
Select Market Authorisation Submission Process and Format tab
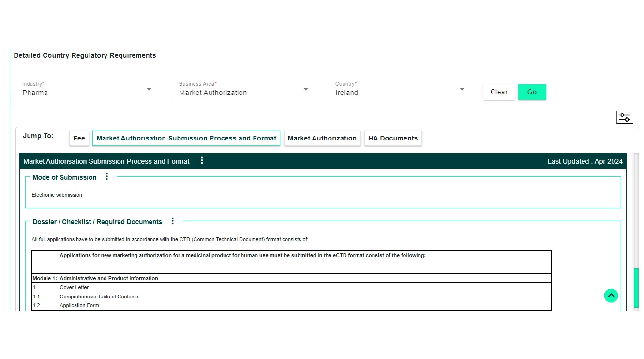[x=186, y=138]
